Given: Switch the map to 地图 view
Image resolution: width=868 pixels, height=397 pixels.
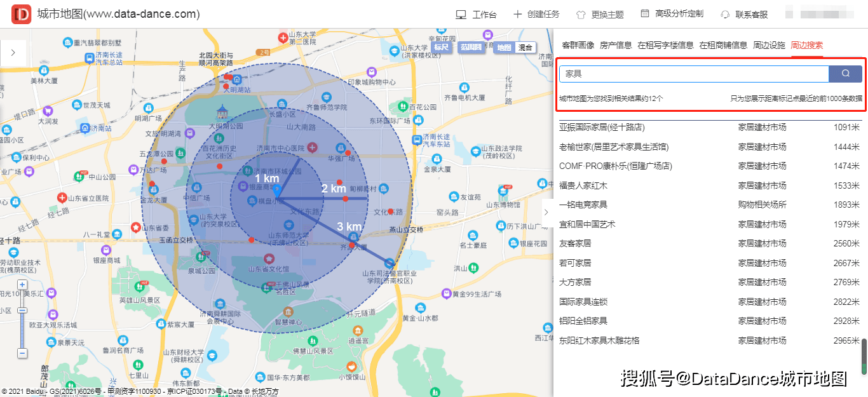Looking at the screenshot, I should click(x=504, y=47).
